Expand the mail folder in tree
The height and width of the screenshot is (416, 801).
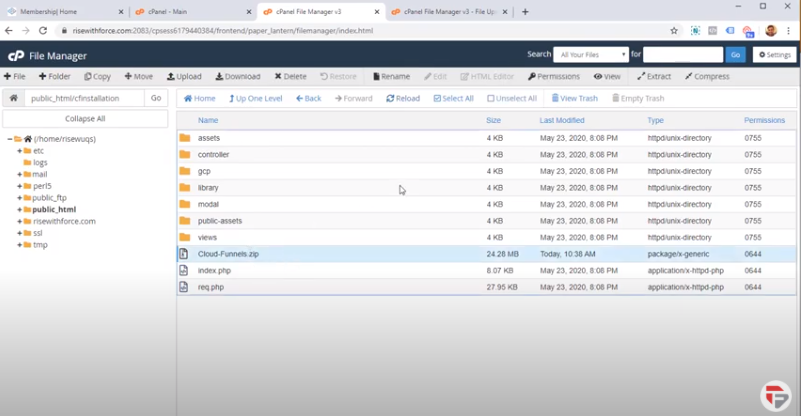pos(19,174)
